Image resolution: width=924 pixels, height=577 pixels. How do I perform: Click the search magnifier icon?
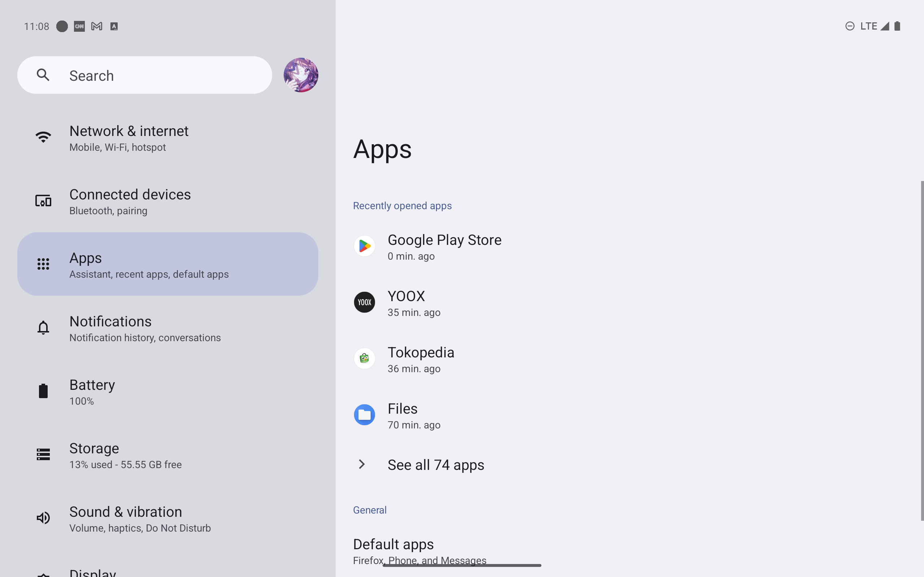43,75
